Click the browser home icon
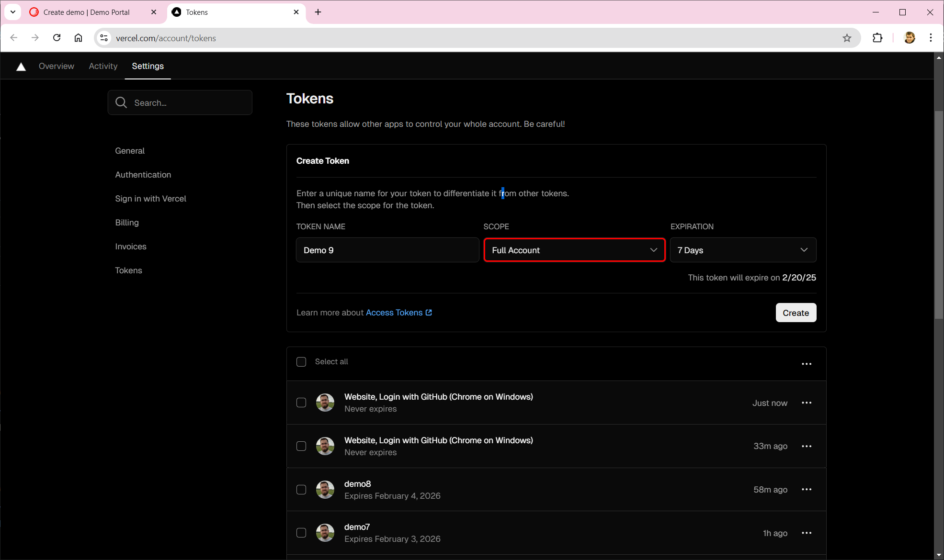 click(78, 38)
